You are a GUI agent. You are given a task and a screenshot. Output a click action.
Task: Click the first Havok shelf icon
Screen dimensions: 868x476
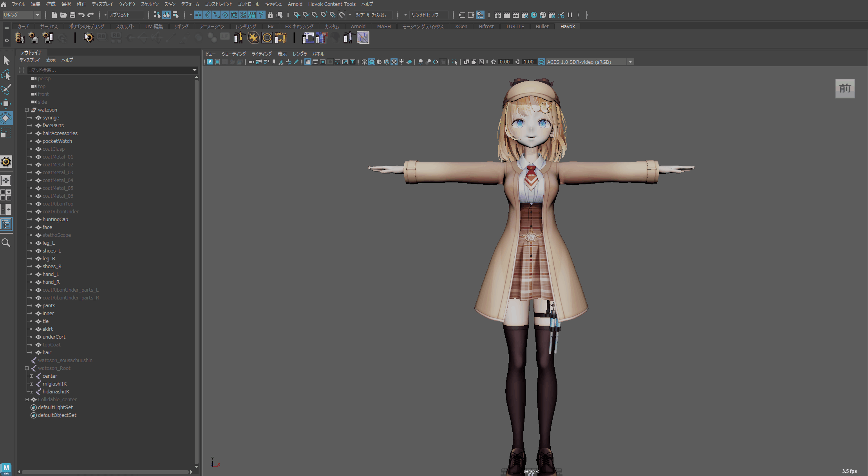tap(20, 38)
